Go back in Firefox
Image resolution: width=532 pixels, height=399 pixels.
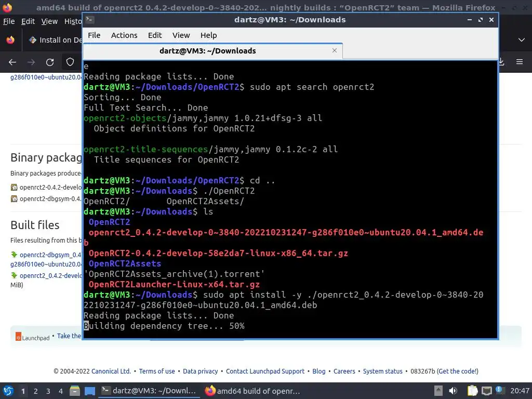(x=12, y=62)
